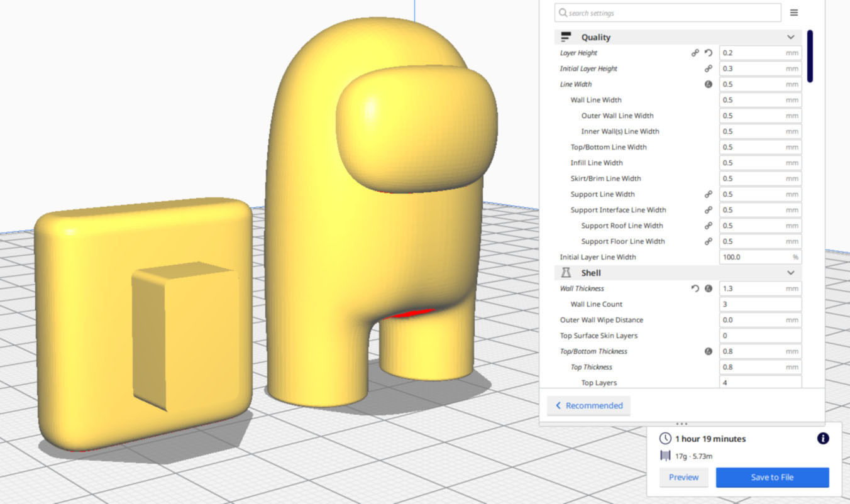Edit the Top Surface Skin Layers field
The width and height of the screenshot is (850, 504).
760,336
